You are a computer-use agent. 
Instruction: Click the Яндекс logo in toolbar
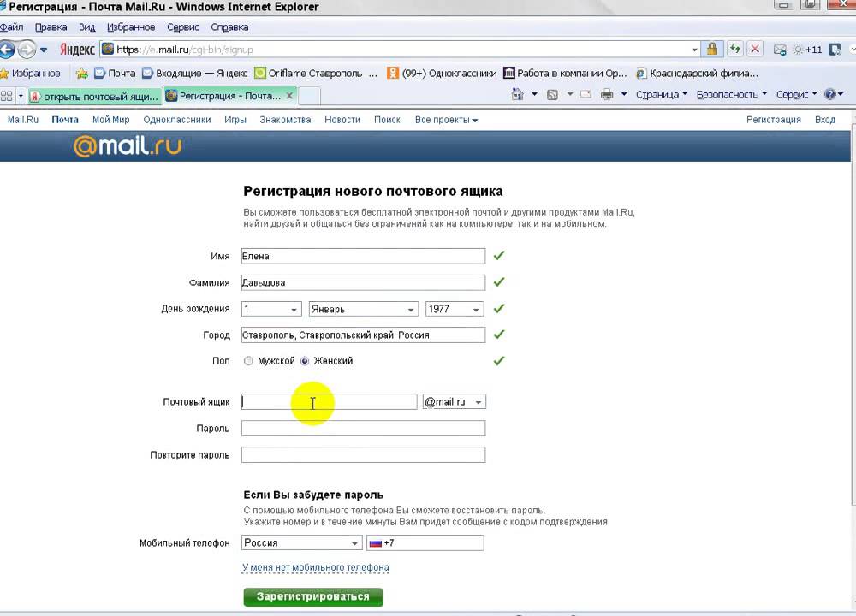(x=77, y=50)
